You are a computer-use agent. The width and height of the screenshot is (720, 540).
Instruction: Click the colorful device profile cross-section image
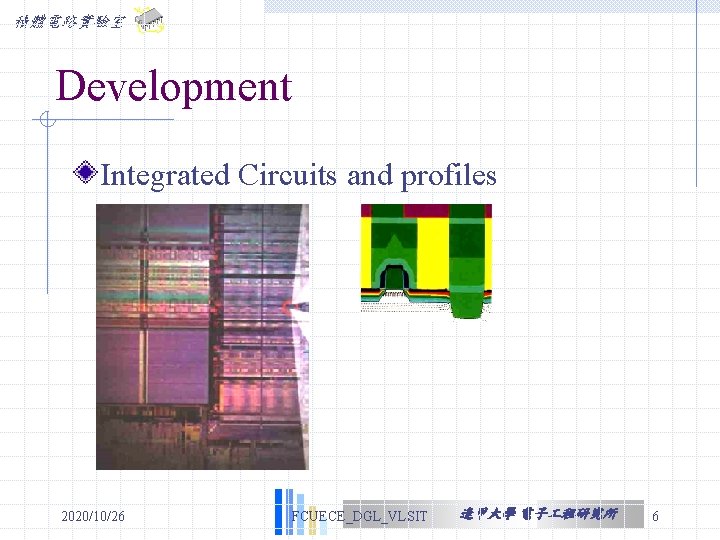[427, 262]
